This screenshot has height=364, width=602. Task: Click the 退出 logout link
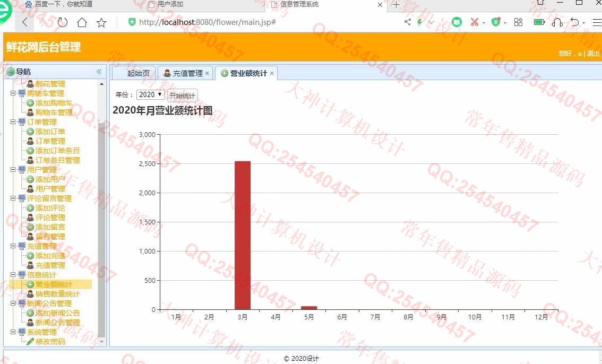593,53
